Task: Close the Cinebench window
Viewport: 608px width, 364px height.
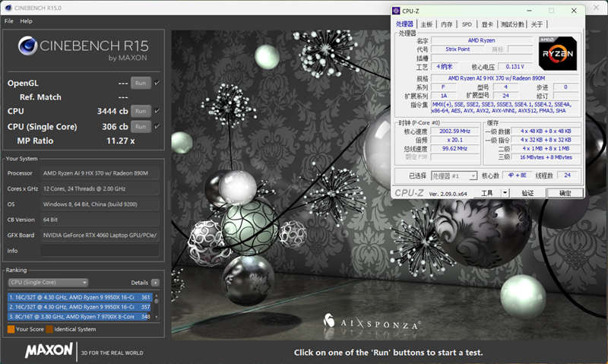Action: (x=597, y=8)
